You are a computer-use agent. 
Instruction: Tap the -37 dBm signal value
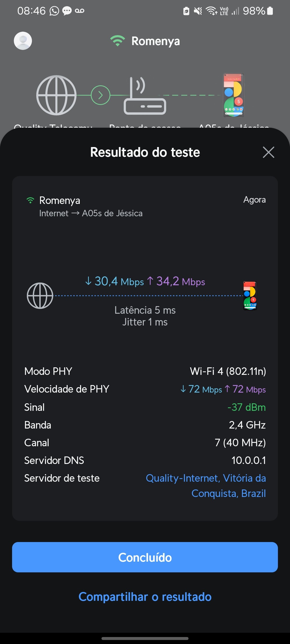point(247,407)
